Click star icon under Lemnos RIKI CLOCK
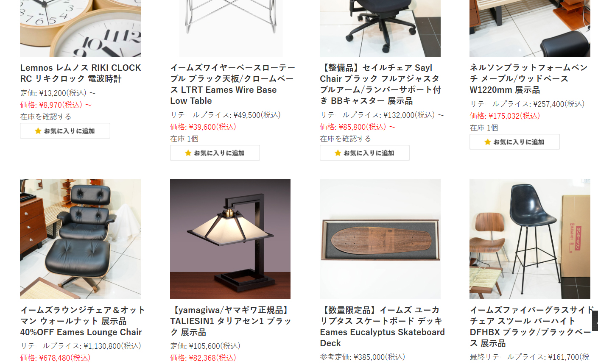 tap(38, 131)
